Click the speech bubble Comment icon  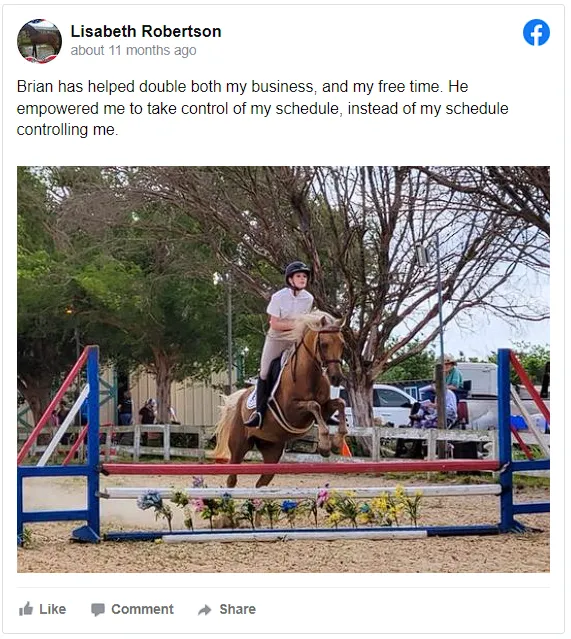98,610
